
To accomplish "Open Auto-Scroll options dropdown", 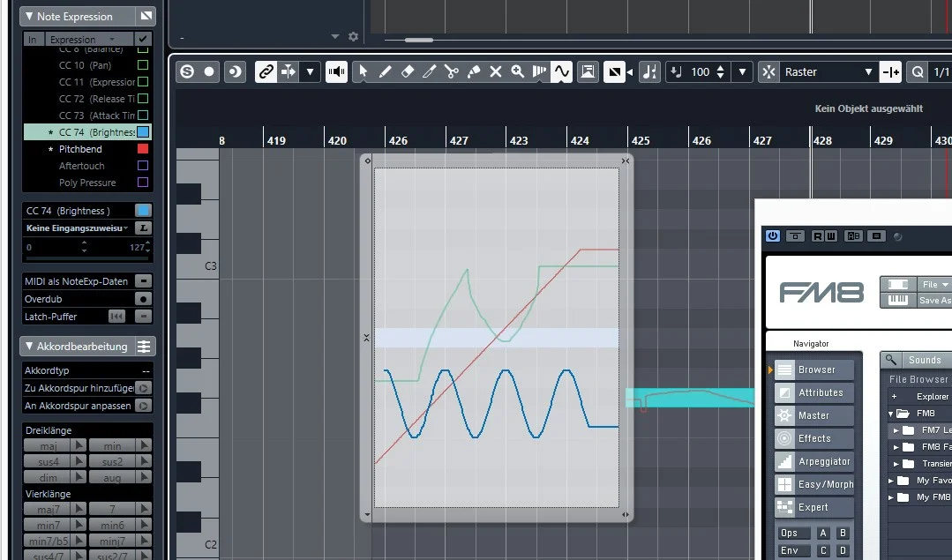I will coord(310,71).
